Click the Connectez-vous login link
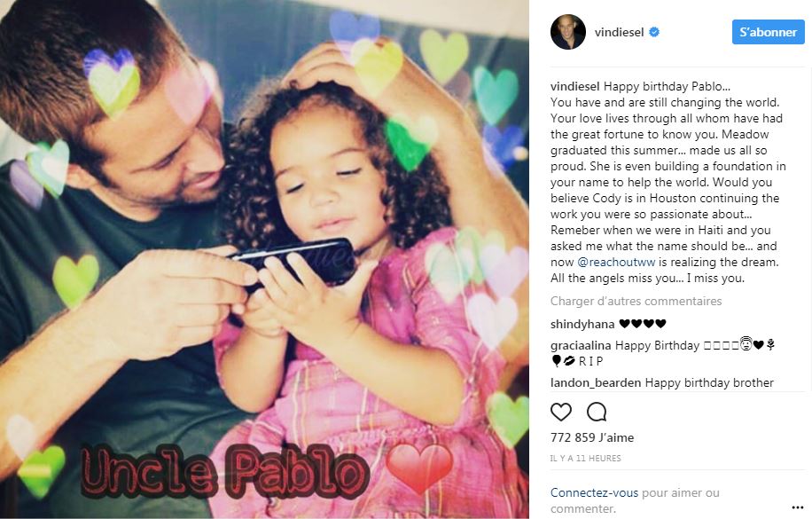The height and width of the screenshot is (519, 812). (594, 492)
